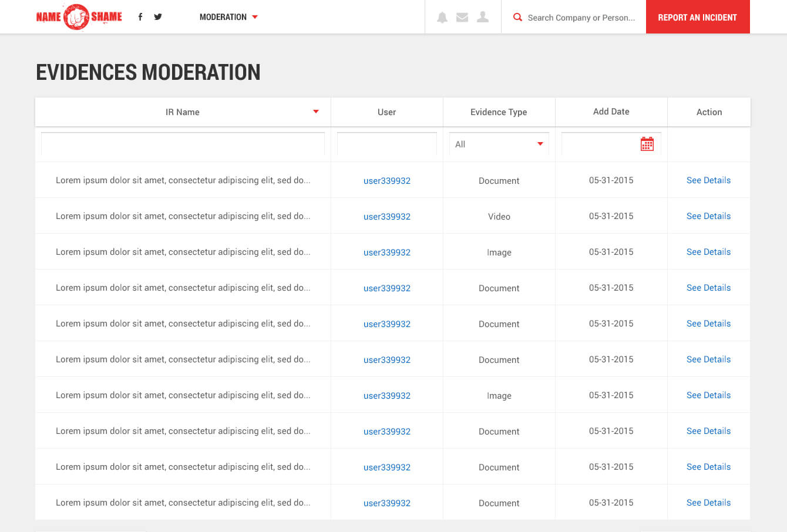Sort using the IR Name red arrow
787x532 pixels.
point(316,112)
